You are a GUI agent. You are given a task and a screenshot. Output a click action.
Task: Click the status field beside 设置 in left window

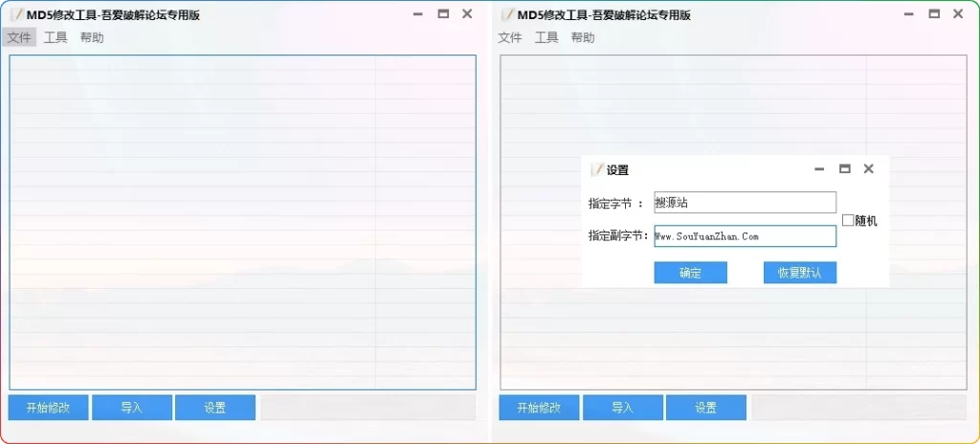coord(368,408)
